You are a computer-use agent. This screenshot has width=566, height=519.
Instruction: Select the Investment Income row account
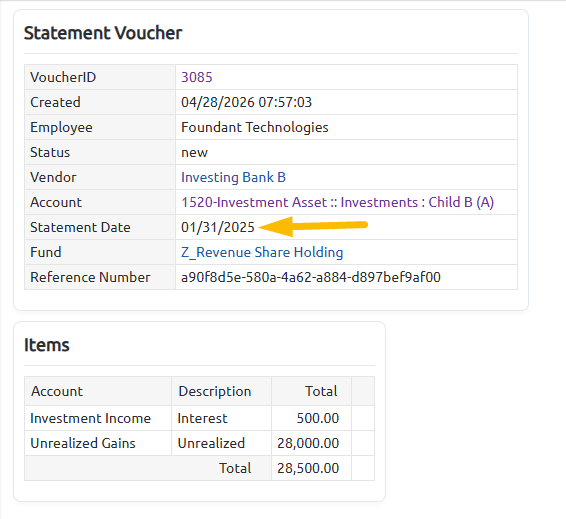[x=90, y=418]
